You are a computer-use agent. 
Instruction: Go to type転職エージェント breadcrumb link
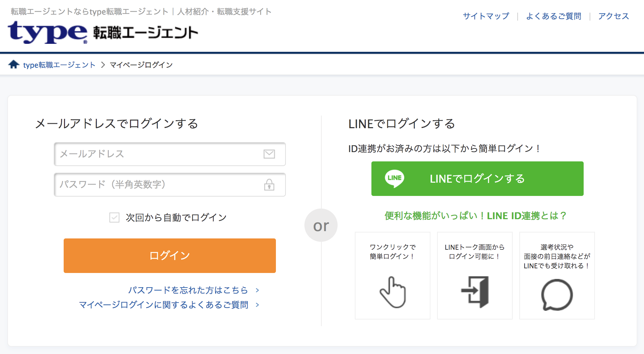pyautogui.click(x=59, y=65)
